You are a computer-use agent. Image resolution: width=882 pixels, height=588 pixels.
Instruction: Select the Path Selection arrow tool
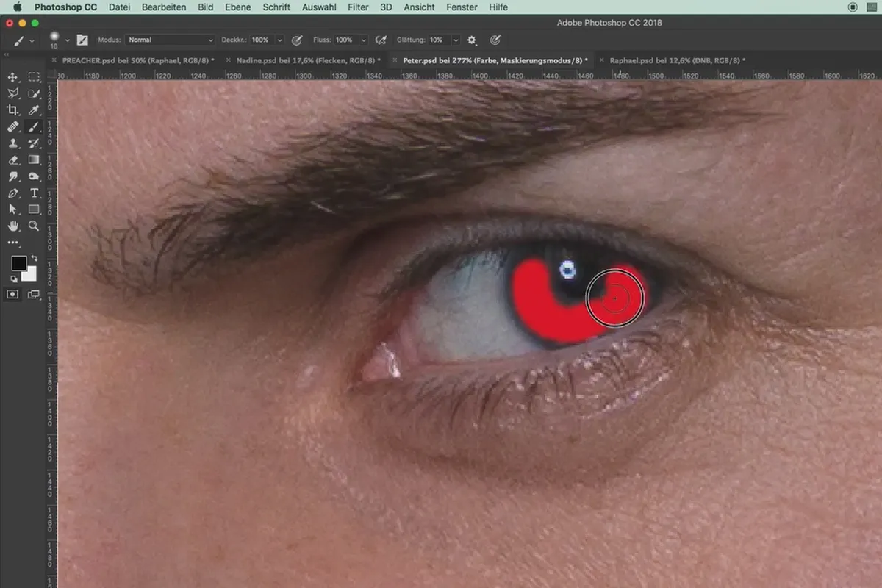coord(12,209)
